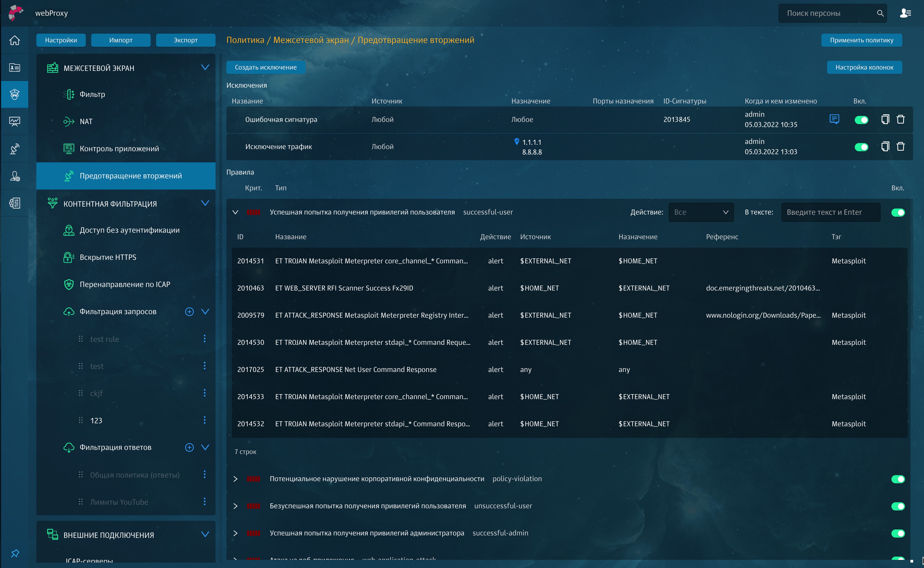Toggle off the policy-violation rule group
The image size is (924, 568).
tap(898, 479)
